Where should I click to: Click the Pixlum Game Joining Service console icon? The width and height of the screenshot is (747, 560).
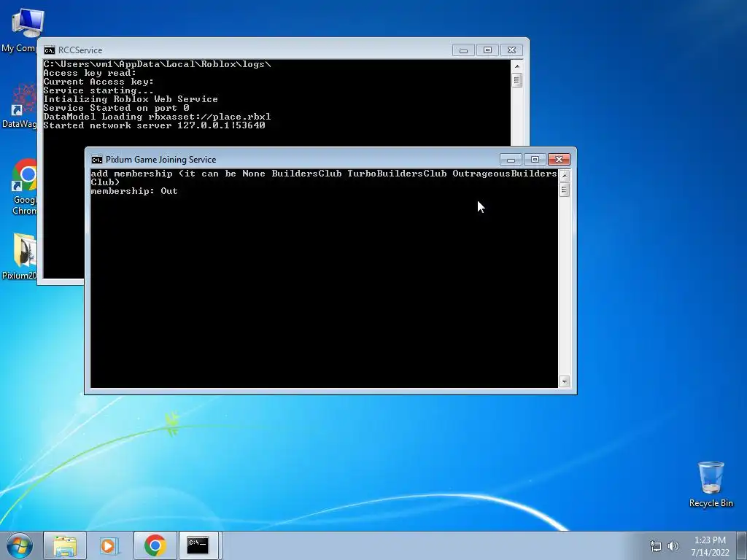[97, 160]
